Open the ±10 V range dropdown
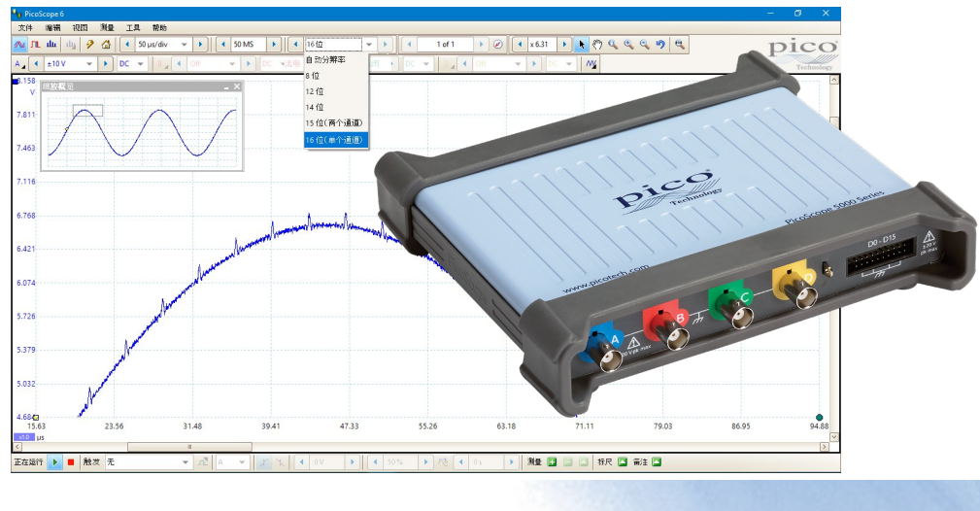This screenshot has width=980, height=511. 88,64
